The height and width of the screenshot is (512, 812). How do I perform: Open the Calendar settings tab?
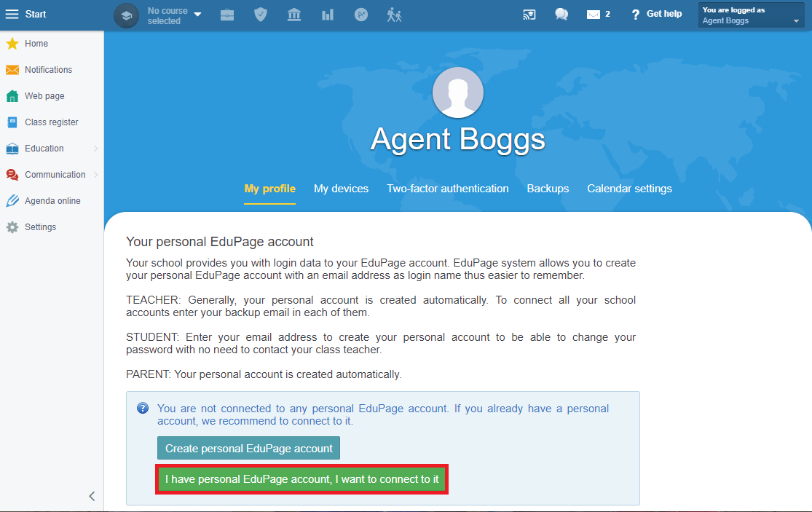pyautogui.click(x=630, y=189)
